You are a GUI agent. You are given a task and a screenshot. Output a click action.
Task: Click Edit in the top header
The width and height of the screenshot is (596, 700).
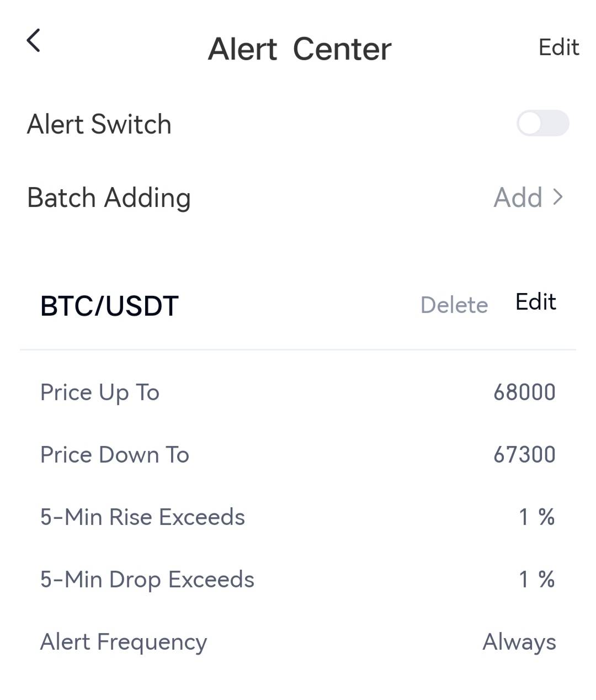558,47
